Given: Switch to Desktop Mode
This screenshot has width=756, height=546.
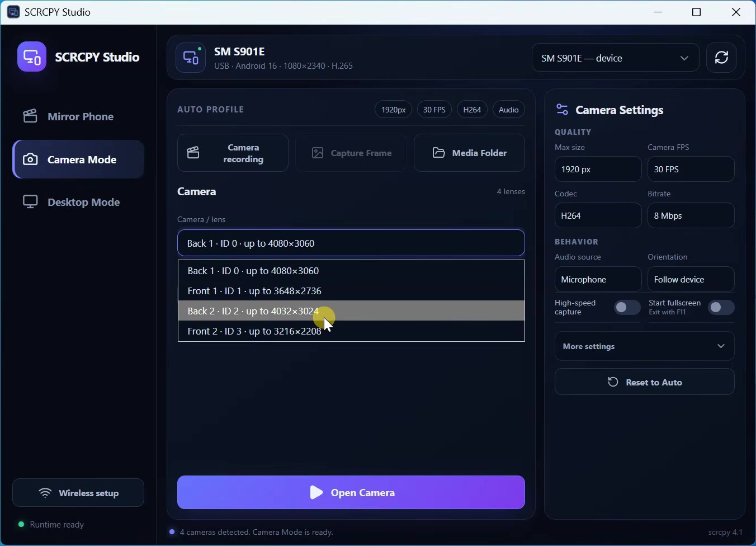Looking at the screenshot, I should [x=79, y=202].
